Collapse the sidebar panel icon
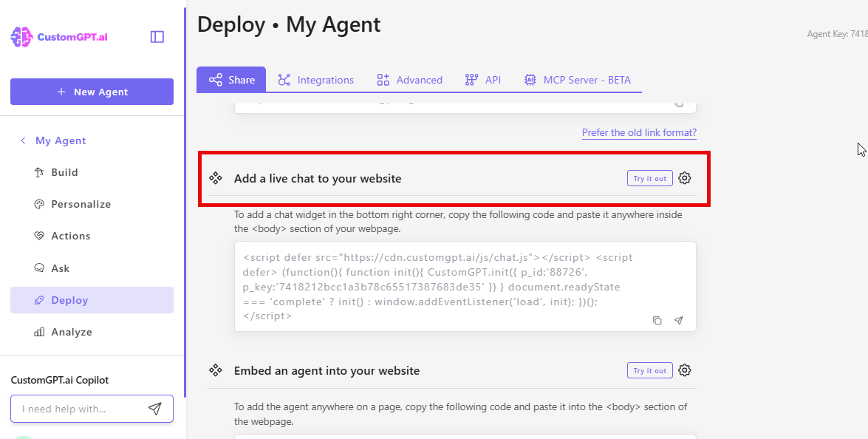The width and height of the screenshot is (868, 439). tap(157, 36)
